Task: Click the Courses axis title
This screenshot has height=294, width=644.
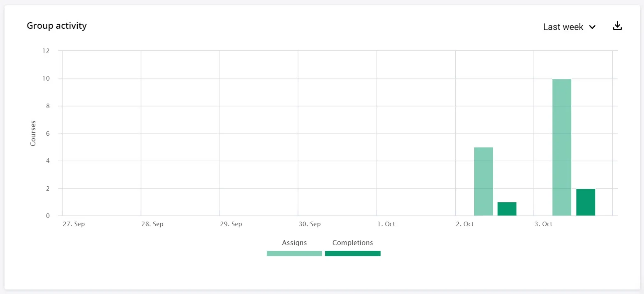Action: (32, 133)
